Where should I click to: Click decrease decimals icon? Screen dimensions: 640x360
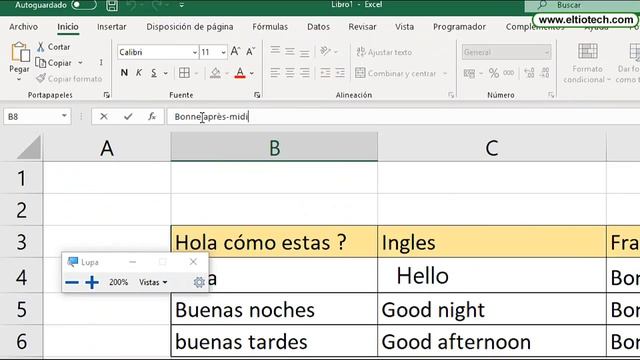point(545,73)
